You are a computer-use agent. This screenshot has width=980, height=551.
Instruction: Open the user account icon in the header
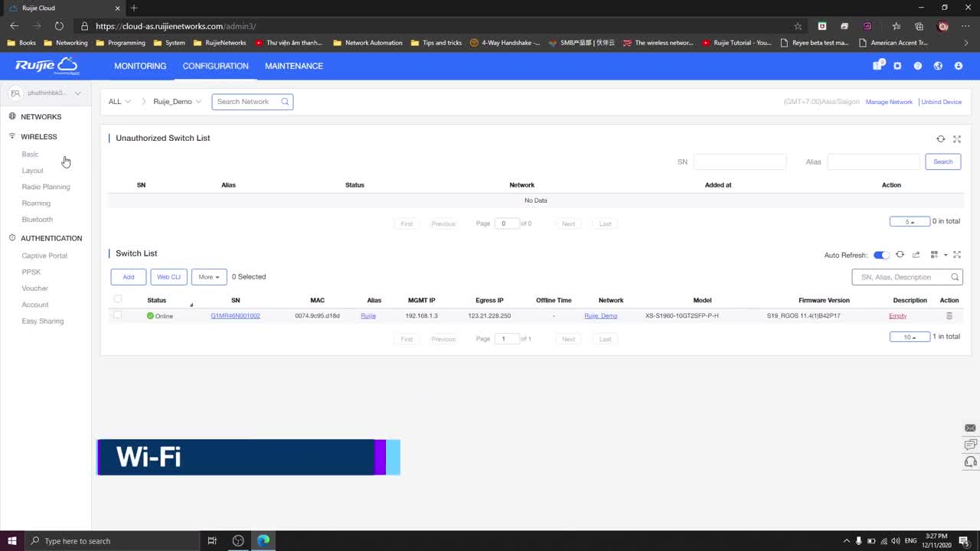click(958, 66)
